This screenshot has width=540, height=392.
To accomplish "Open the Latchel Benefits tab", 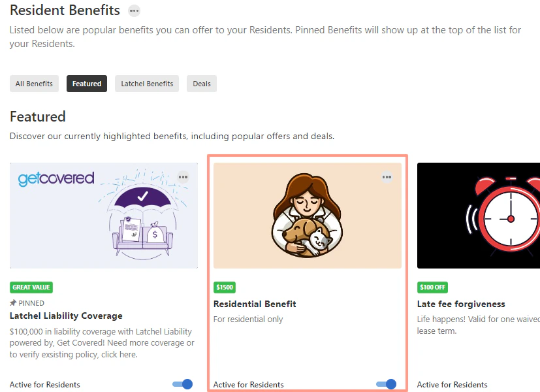I will [x=147, y=84].
